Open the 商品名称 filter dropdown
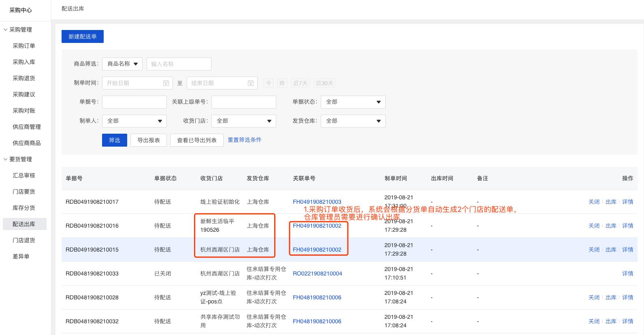 122,64
